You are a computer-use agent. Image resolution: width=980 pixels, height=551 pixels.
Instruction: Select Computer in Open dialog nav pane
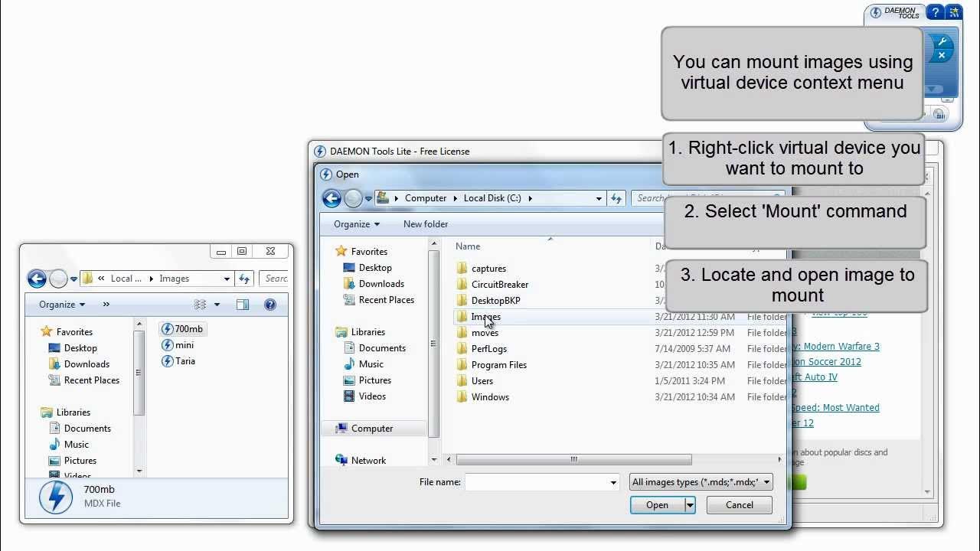372,429
